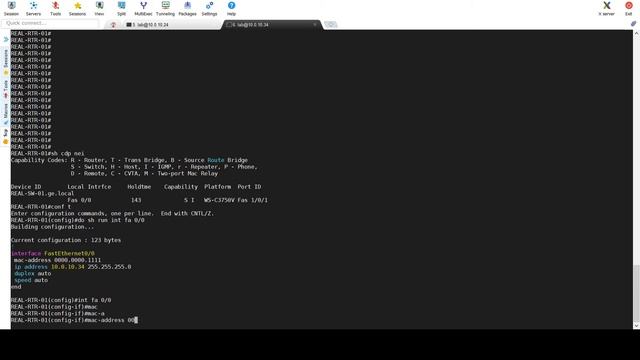Launch the MultiExec mode button

143,9
